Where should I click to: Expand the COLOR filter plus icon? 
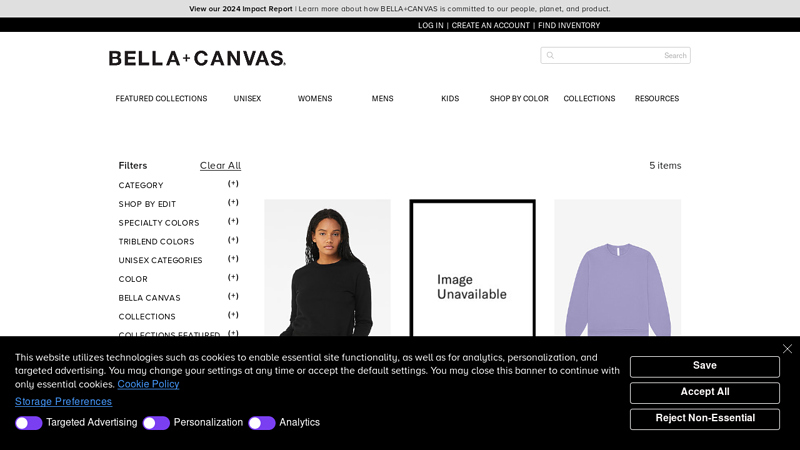click(x=233, y=278)
